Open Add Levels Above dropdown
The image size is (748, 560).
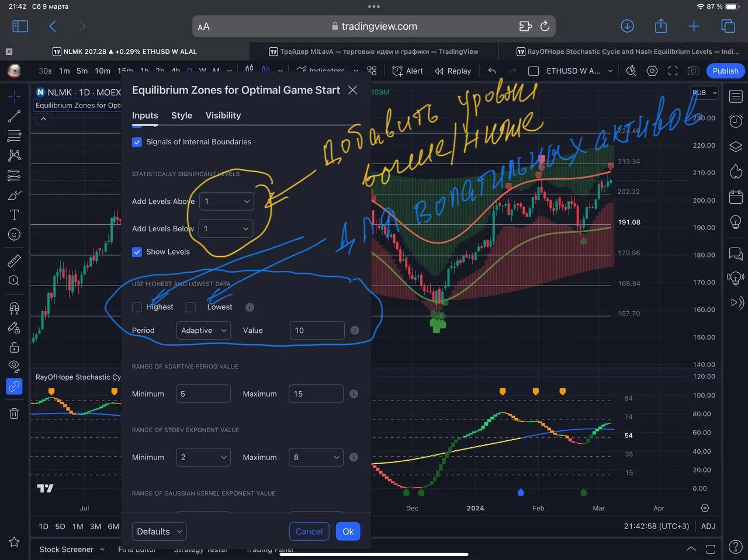click(x=227, y=201)
